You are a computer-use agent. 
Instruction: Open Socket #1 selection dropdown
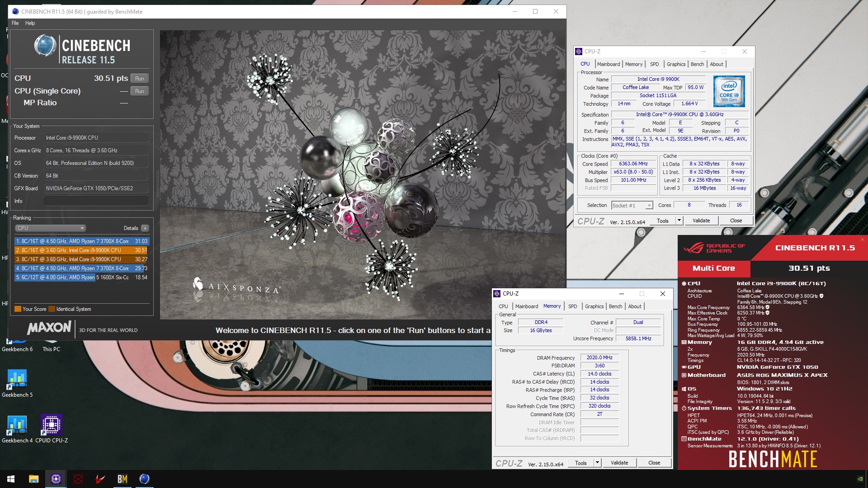pos(632,206)
